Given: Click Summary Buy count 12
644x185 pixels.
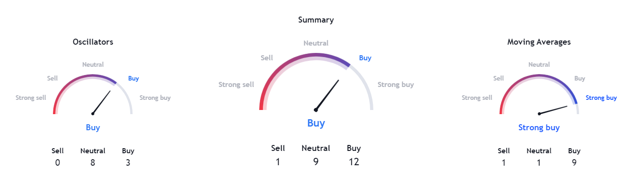Looking at the screenshot, I should click(x=354, y=162).
